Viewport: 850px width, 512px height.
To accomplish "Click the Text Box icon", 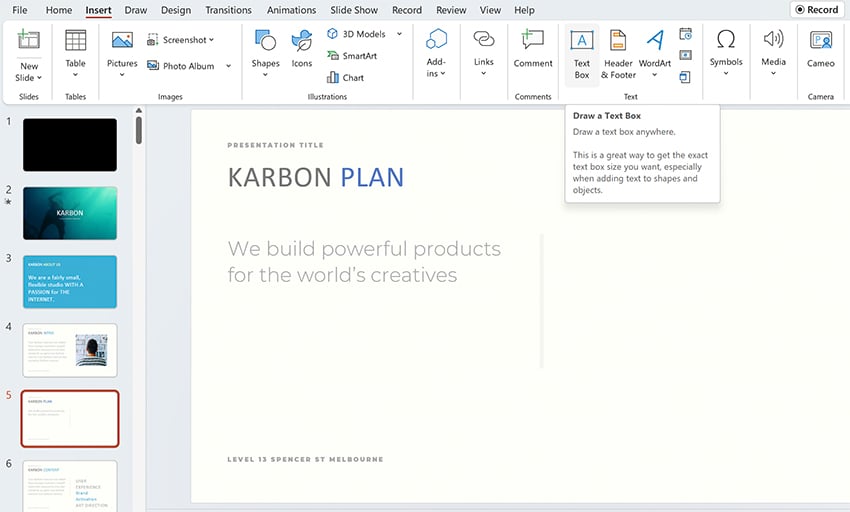I will [581, 42].
